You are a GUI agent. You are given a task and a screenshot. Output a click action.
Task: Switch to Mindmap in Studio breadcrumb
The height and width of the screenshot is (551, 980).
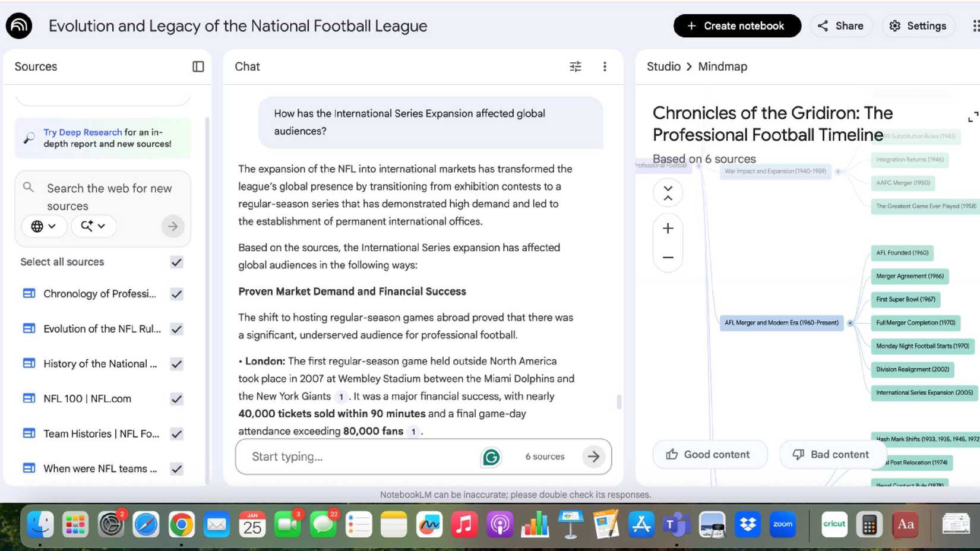coord(722,66)
